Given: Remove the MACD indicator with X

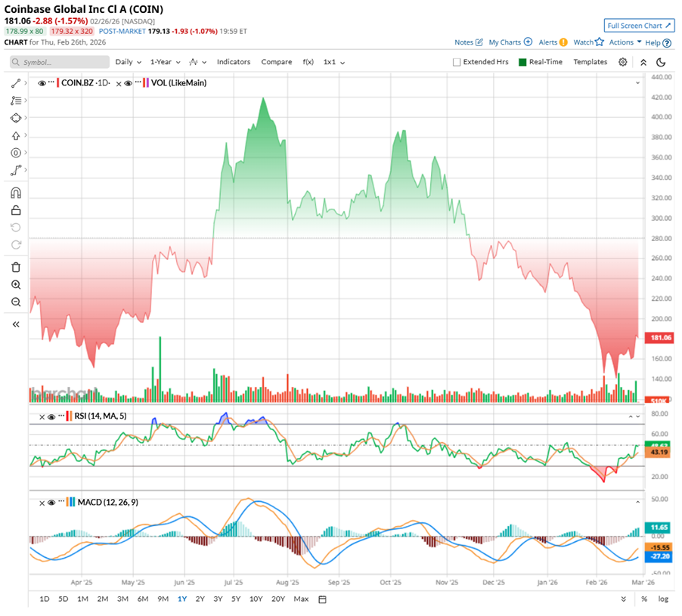Looking at the screenshot, I should tap(42, 503).
